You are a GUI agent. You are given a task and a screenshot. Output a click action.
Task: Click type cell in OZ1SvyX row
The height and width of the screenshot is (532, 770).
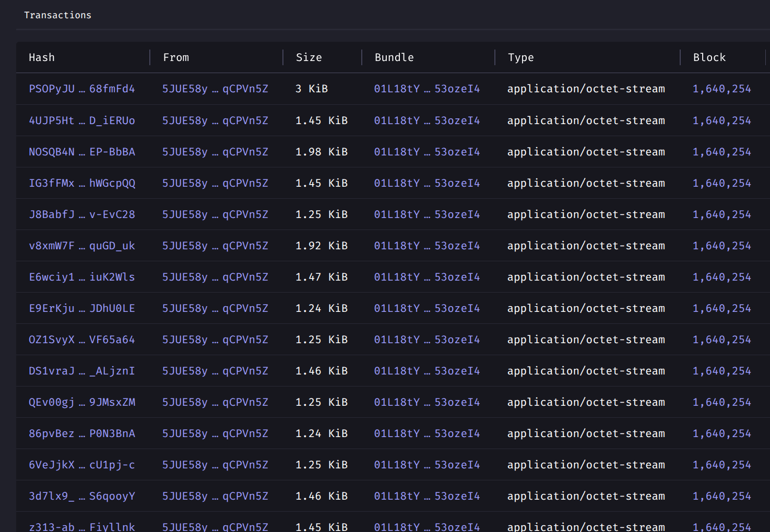point(586,340)
